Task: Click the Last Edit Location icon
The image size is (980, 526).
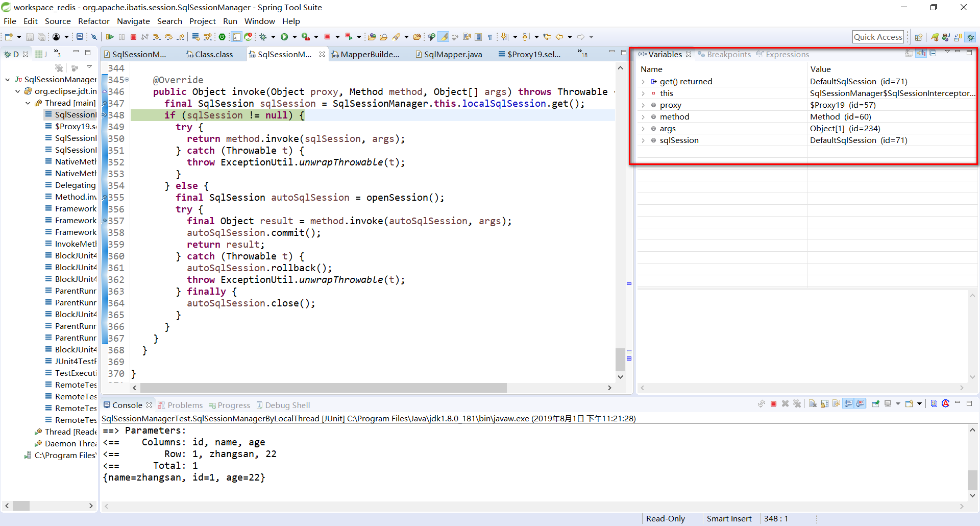Action: [x=547, y=37]
